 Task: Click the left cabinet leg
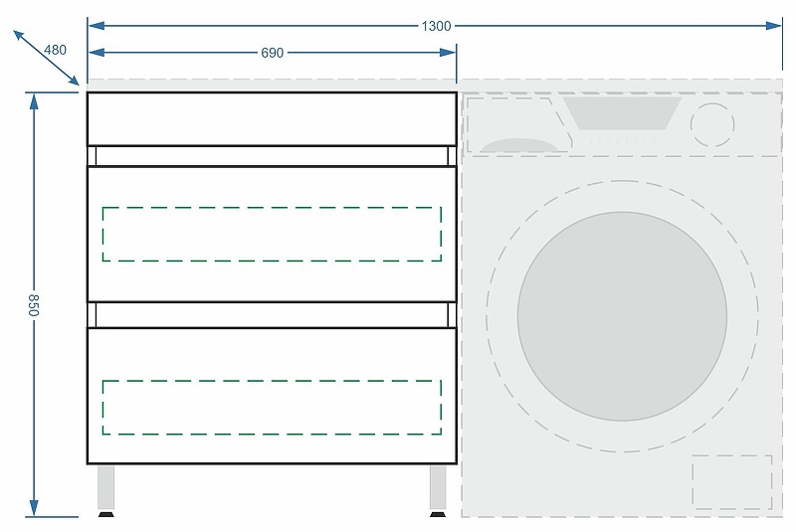pos(105,488)
